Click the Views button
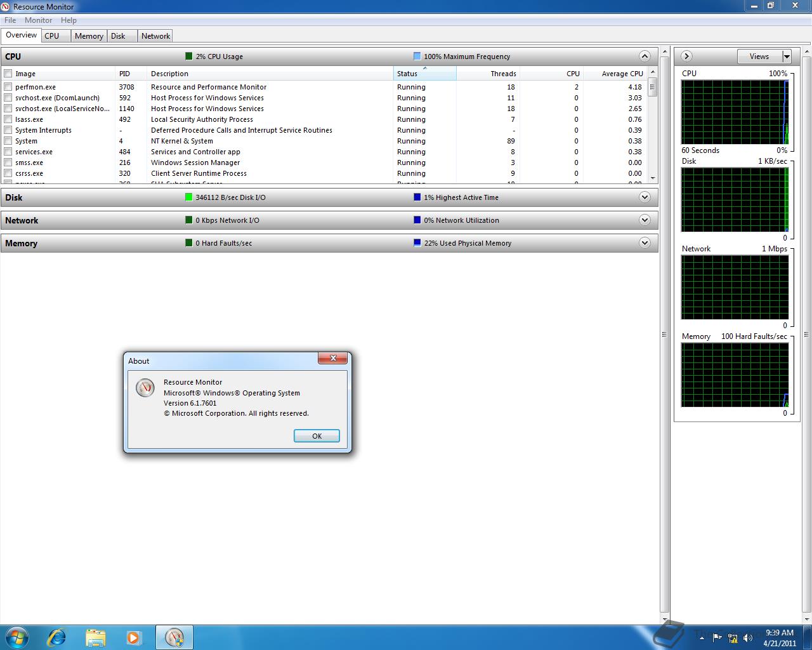 point(759,56)
